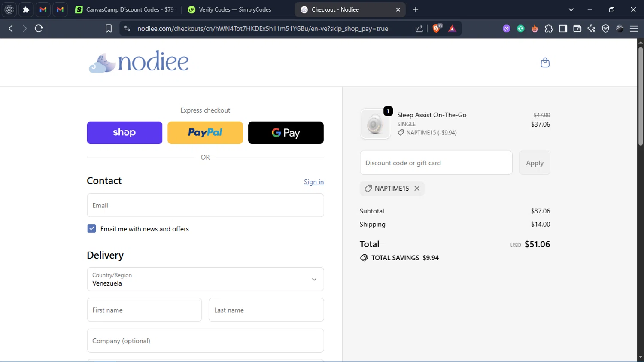Viewport: 644px width, 362px height.
Task: Close the Checkout - Nodiee tab
Action: point(398,9)
